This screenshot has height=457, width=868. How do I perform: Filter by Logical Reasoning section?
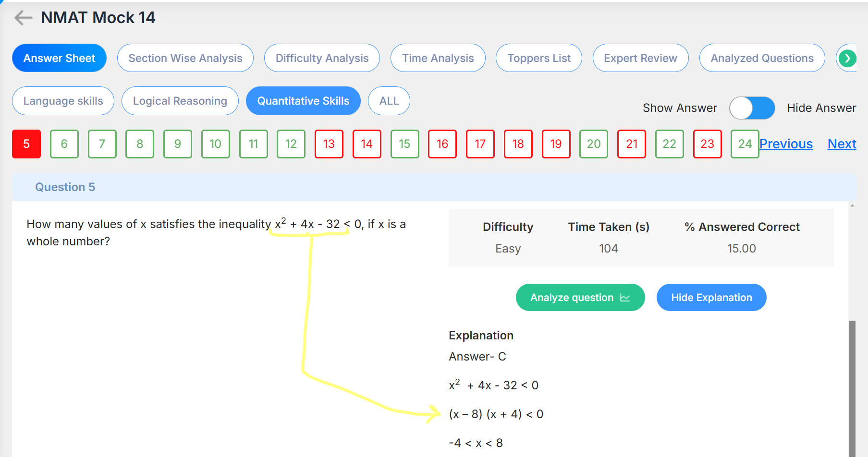(x=180, y=101)
